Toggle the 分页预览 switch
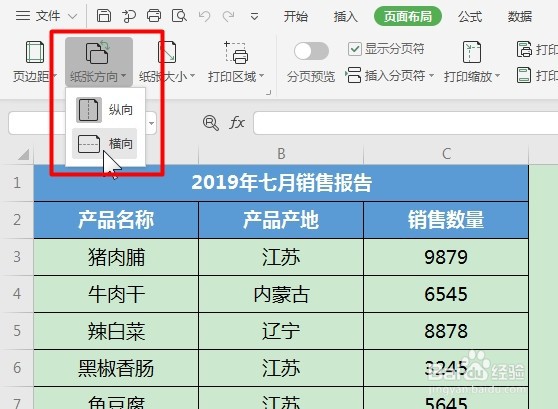This screenshot has width=558, height=409. pos(311,51)
